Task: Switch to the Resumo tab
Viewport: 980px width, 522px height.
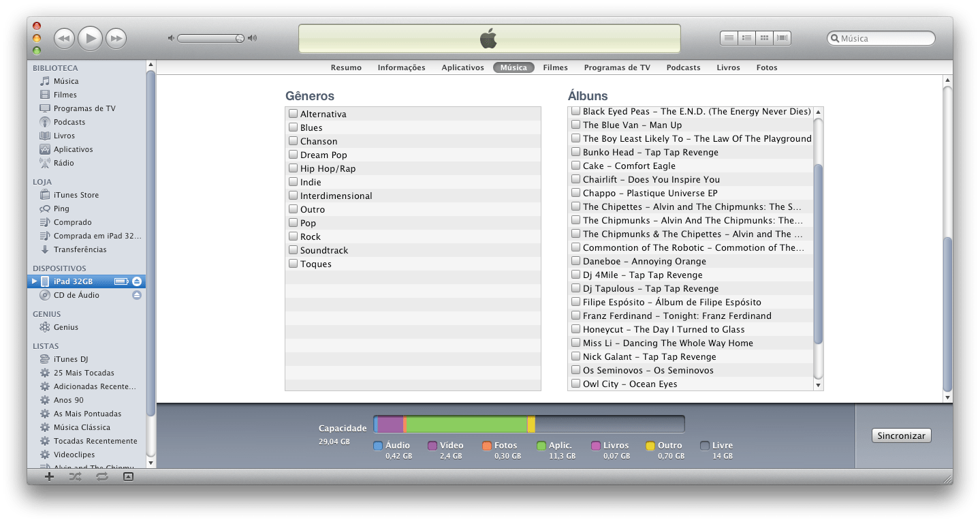Action: (346, 67)
